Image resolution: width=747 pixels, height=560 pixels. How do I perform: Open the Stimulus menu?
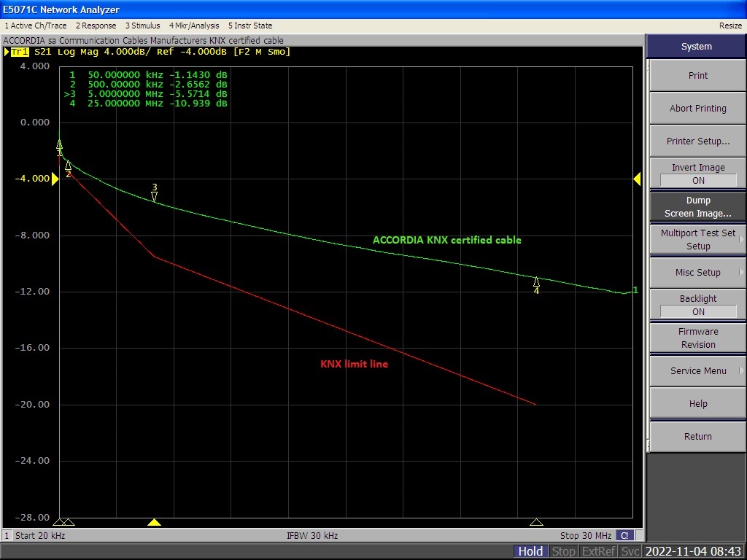point(142,26)
